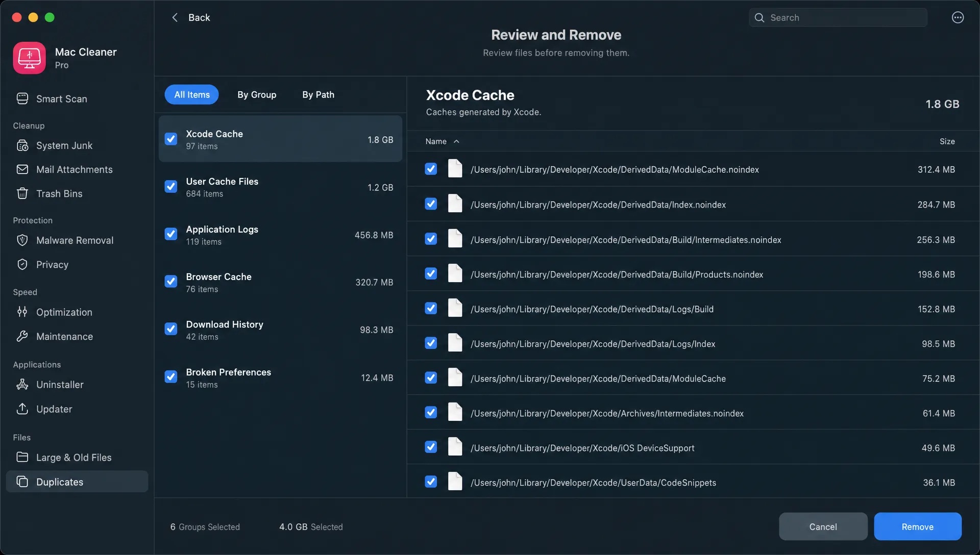Screen dimensions: 980x555
Task: Open the more options ellipsis menu
Action: [958, 17]
